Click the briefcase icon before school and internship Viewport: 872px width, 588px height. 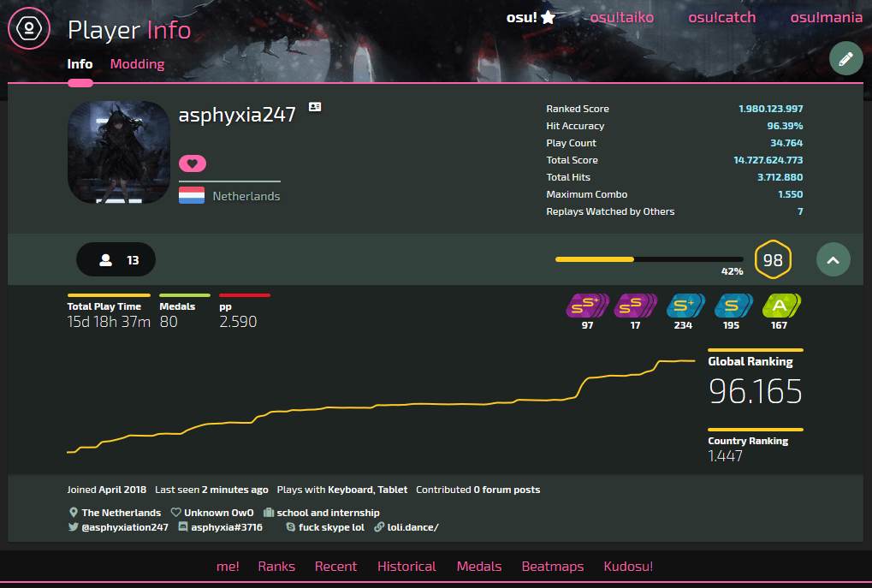(270, 512)
